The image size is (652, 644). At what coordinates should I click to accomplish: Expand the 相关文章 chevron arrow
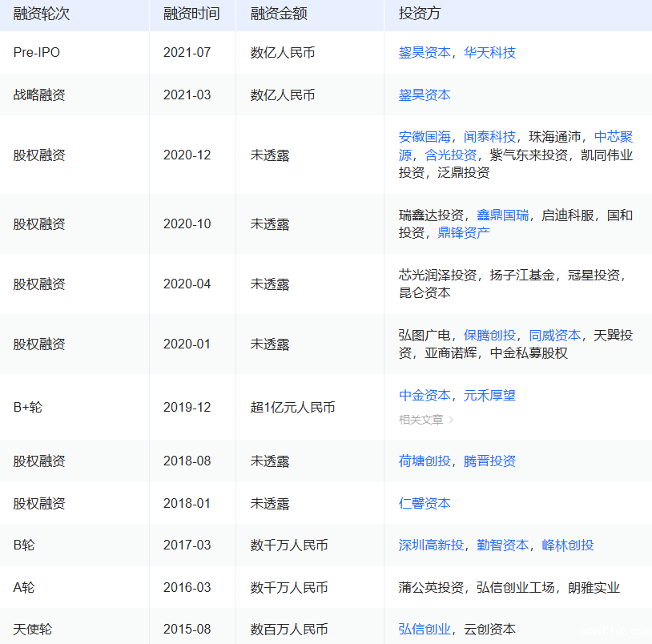tap(451, 420)
